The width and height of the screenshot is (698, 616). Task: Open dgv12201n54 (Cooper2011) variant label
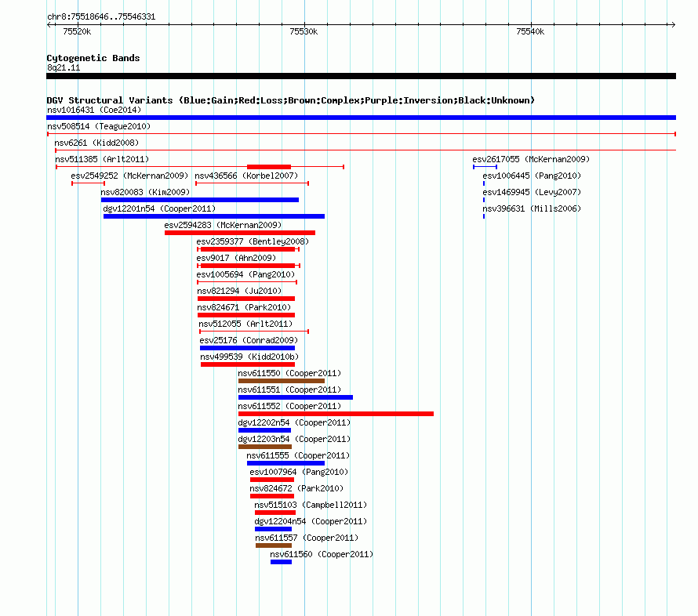(159, 208)
